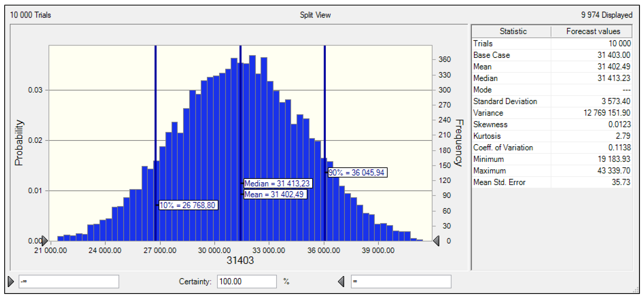Click the left certainty grabber triangle on chart axis

click(45, 241)
